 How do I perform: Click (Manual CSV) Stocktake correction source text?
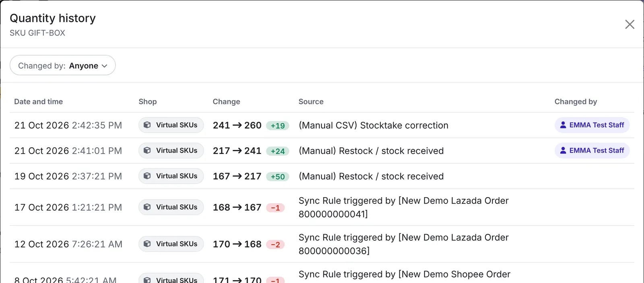374,125
